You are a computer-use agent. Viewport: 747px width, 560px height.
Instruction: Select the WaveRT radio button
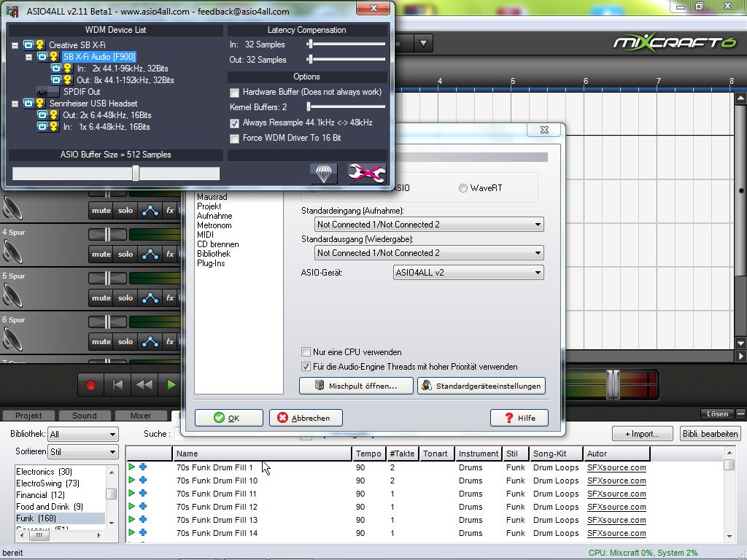click(462, 188)
